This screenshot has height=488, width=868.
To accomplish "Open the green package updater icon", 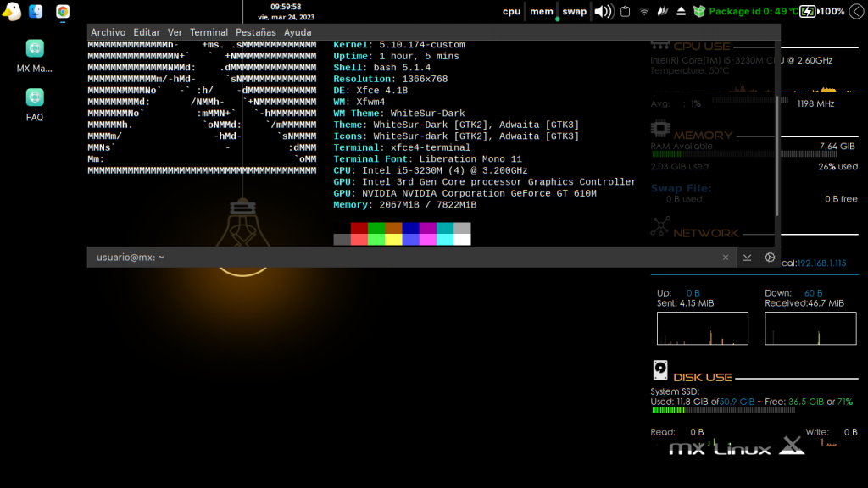I will click(699, 11).
